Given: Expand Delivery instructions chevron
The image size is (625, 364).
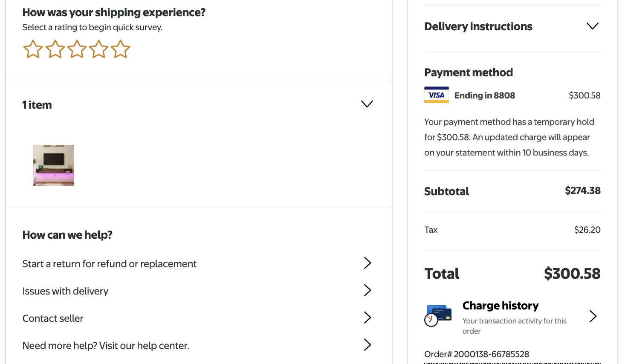Looking at the screenshot, I should (x=592, y=26).
